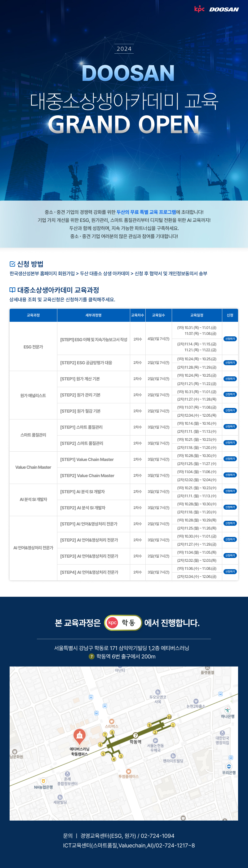Select the red 에티버스러닝 location pin on map
The height and width of the screenshot is (868, 248).
point(80,737)
